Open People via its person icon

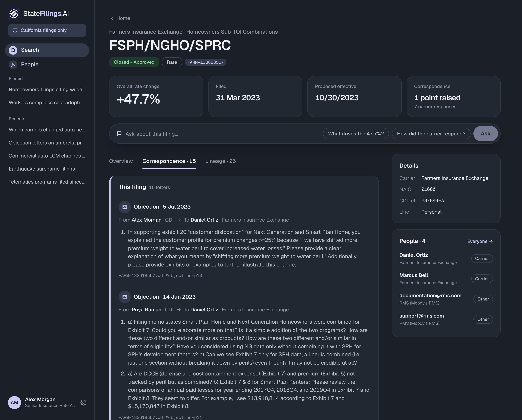coord(13,65)
